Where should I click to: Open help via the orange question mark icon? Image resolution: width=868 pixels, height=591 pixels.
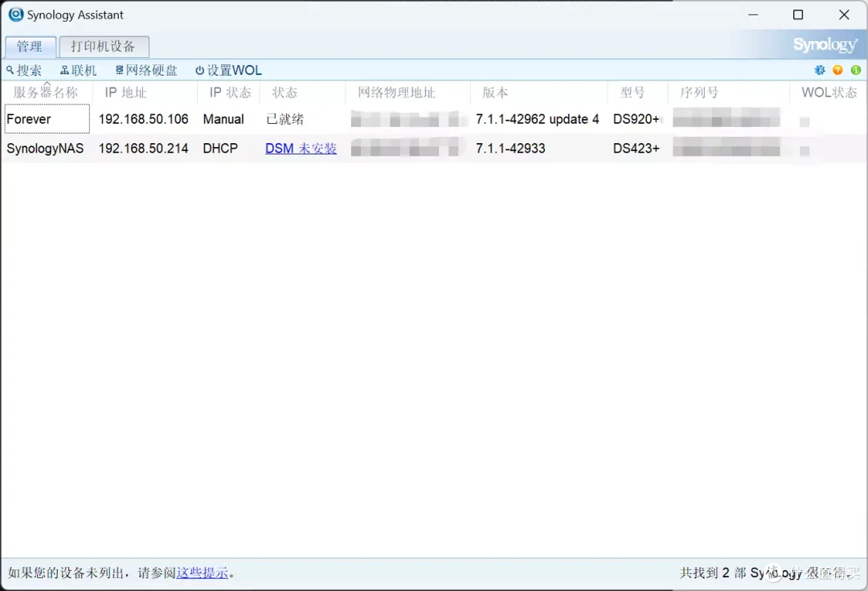coord(837,70)
